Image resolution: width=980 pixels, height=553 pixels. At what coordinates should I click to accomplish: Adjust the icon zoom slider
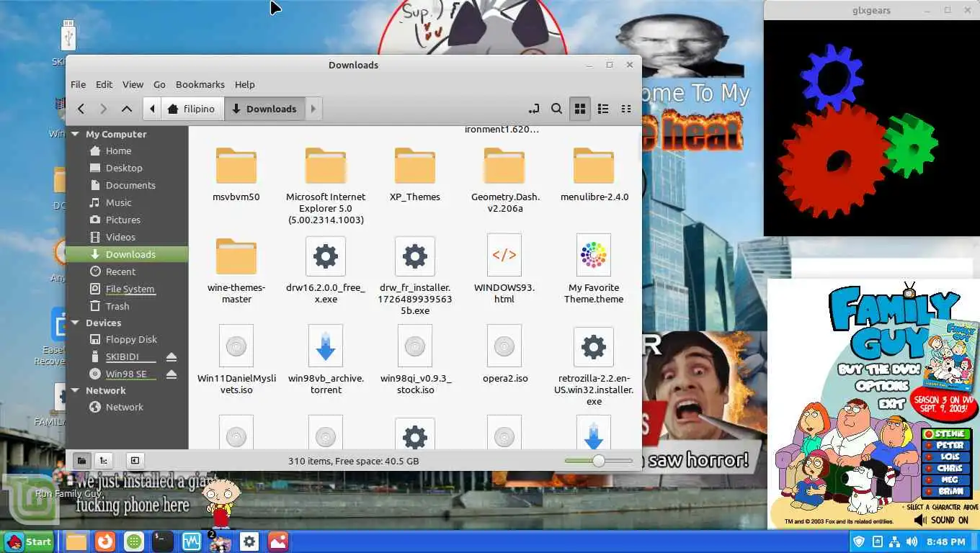pyautogui.click(x=598, y=461)
